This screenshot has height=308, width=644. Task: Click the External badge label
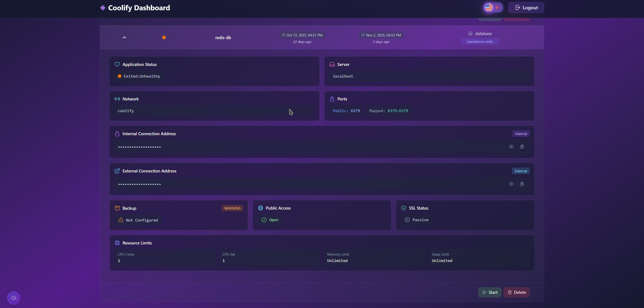(520, 171)
